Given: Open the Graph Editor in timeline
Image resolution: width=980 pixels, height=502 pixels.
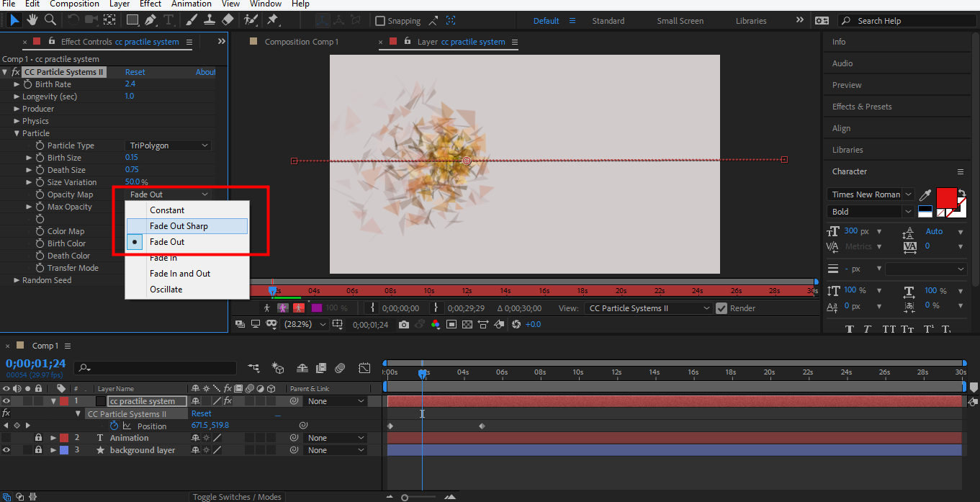Looking at the screenshot, I should [364, 368].
